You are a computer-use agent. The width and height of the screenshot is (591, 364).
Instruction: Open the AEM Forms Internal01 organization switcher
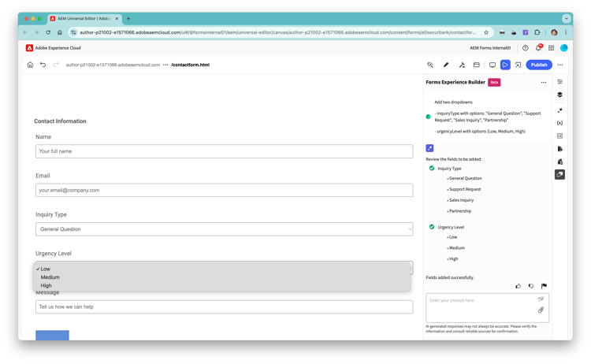pyautogui.click(x=490, y=48)
